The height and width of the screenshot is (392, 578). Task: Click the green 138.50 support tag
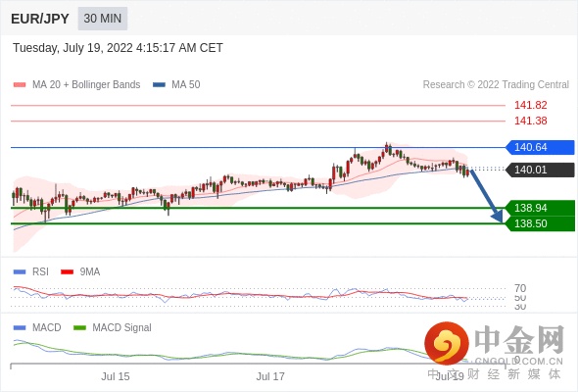(x=540, y=223)
